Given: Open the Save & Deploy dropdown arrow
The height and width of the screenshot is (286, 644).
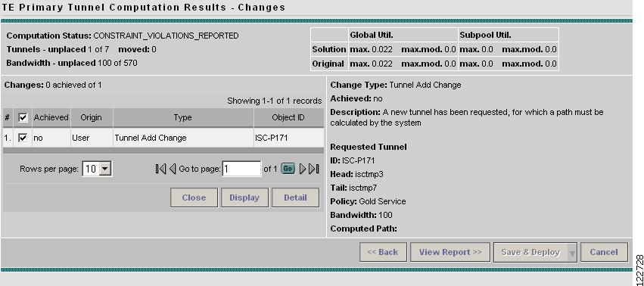Looking at the screenshot, I should [x=572, y=252].
